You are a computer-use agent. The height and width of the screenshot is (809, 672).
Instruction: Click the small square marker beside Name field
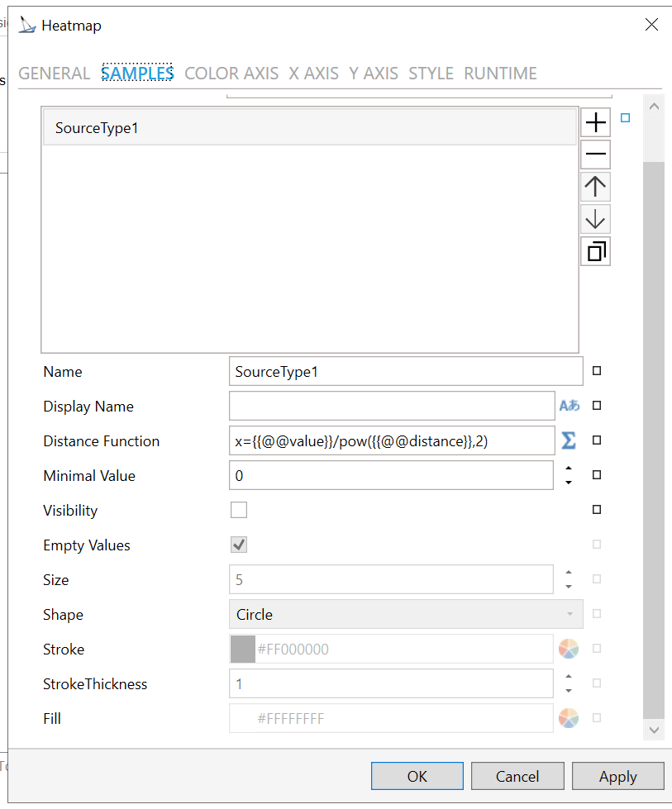[x=597, y=371]
